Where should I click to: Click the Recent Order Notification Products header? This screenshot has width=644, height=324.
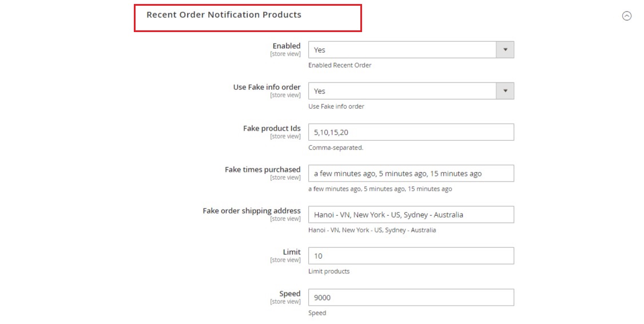[224, 15]
